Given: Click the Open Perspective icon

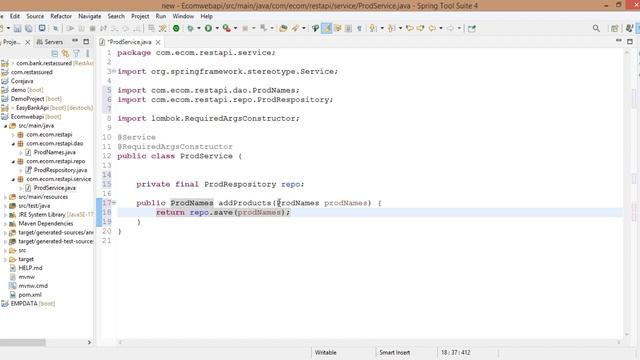Looking at the screenshot, I should (x=614, y=28).
